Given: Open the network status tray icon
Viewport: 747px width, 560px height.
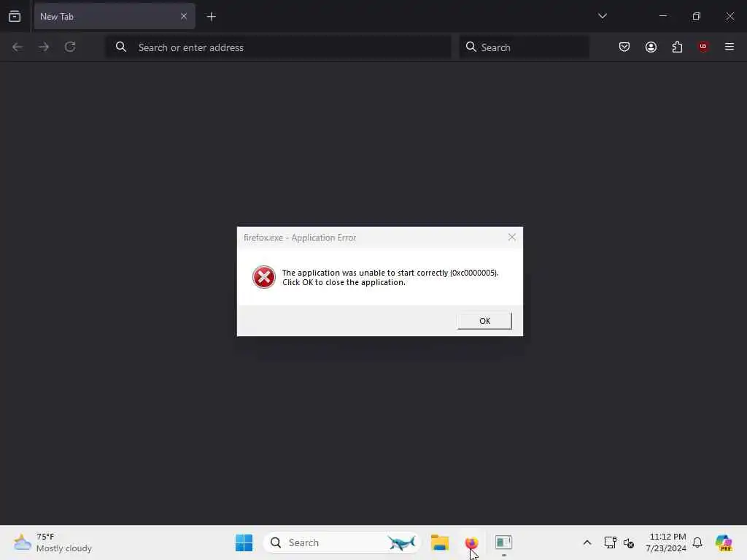Looking at the screenshot, I should (x=610, y=542).
